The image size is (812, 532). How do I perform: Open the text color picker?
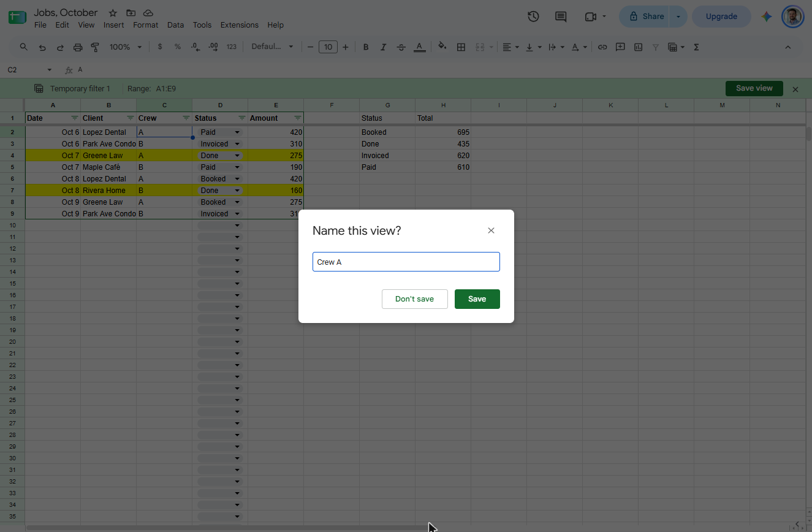419,47
